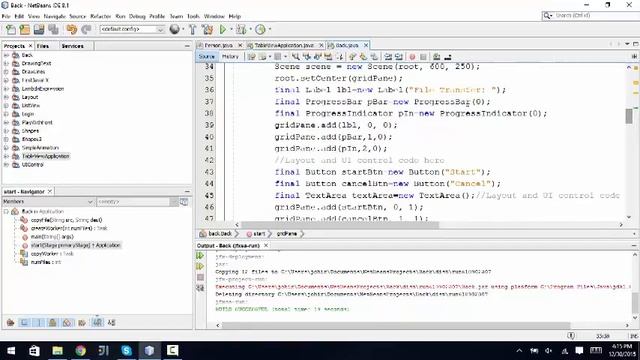Click the Save All toolbar icon
This screenshot has width=640, height=360.
click(x=53, y=29)
